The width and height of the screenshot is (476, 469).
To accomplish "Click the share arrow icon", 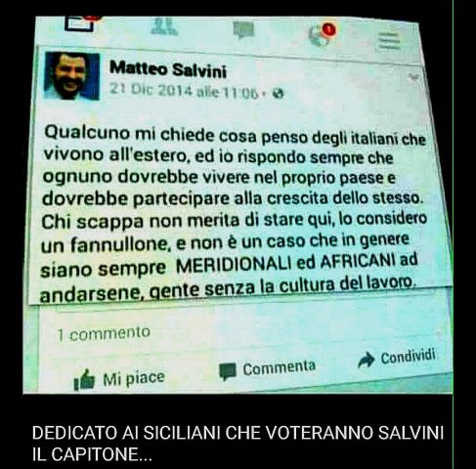I will pyautogui.click(x=367, y=360).
